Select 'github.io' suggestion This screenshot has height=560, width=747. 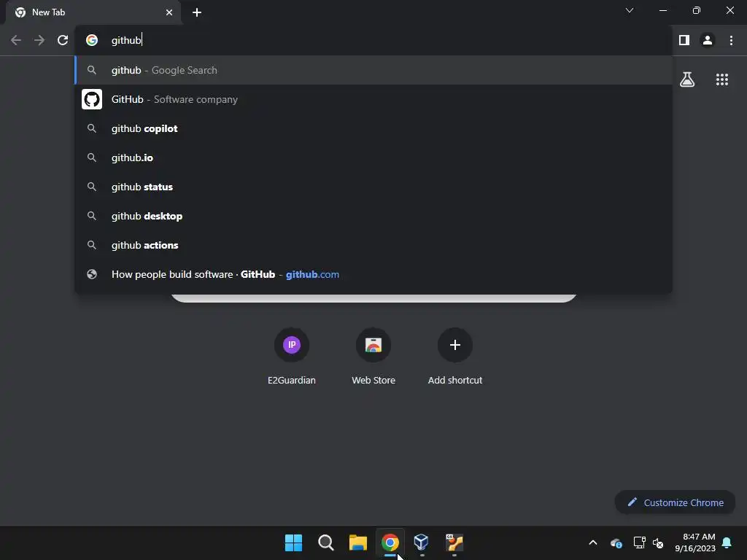pos(373,157)
